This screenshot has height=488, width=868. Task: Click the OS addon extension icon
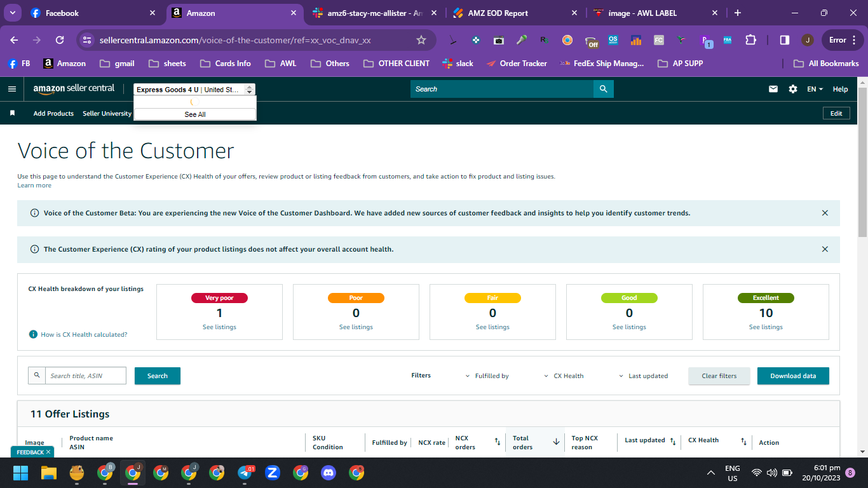613,40
